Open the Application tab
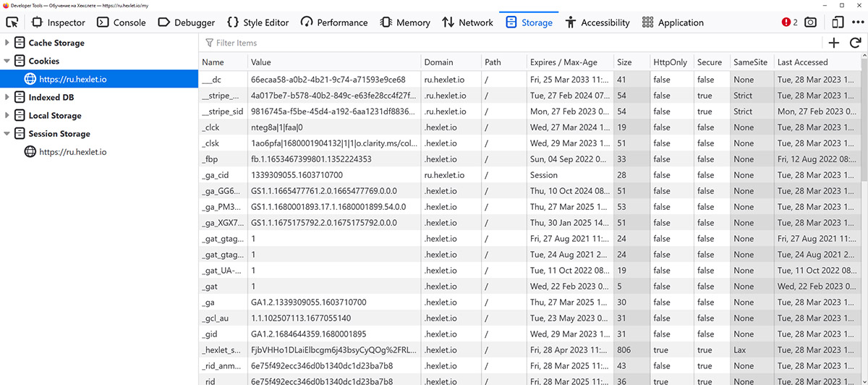 pos(673,22)
